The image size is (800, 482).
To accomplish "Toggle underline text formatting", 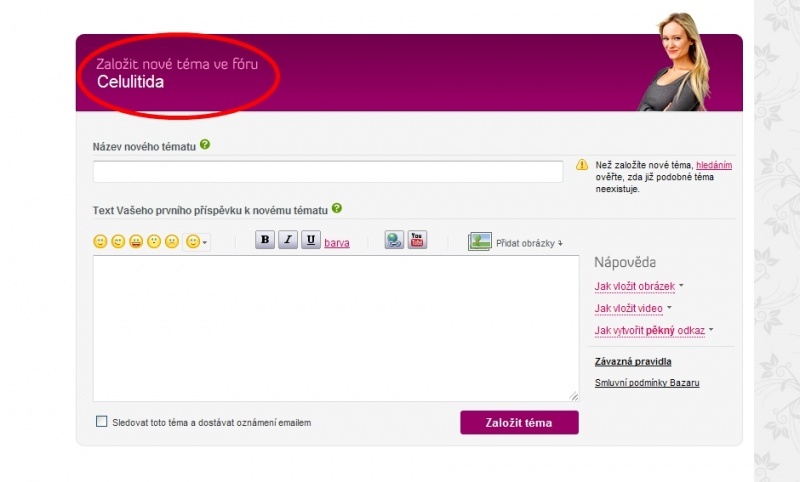I will [x=311, y=240].
